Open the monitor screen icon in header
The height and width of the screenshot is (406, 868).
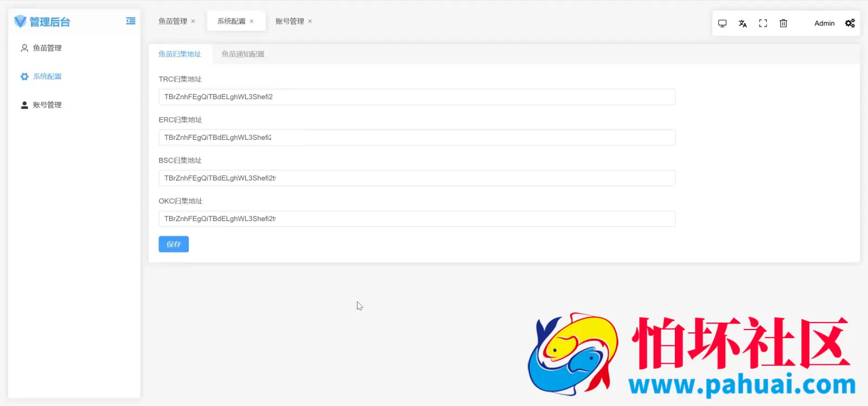click(x=722, y=23)
